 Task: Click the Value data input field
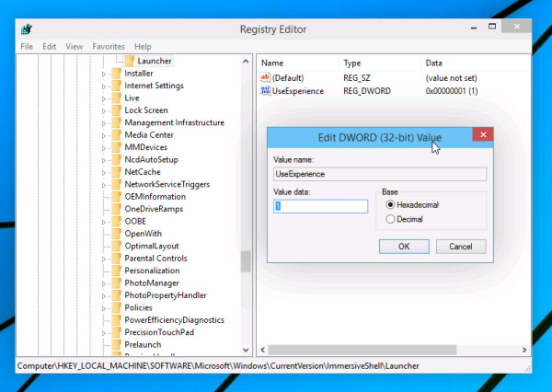pos(321,206)
